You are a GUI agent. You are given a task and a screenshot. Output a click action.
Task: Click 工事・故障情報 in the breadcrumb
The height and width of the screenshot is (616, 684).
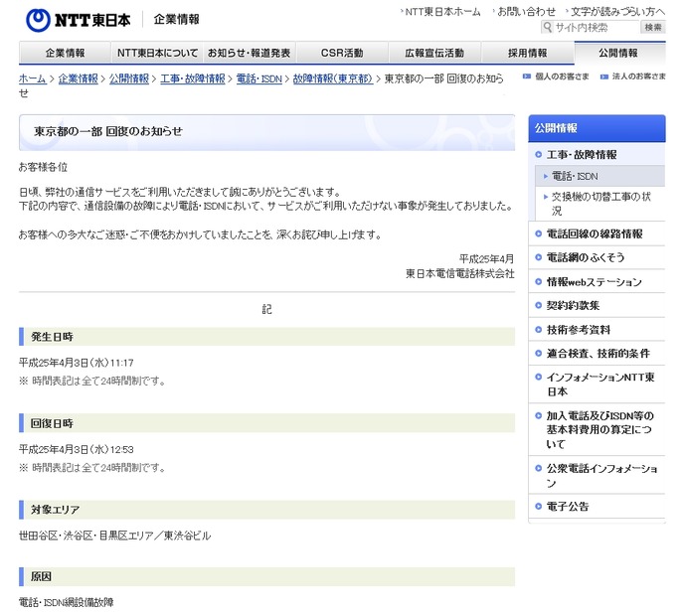pyautogui.click(x=193, y=78)
